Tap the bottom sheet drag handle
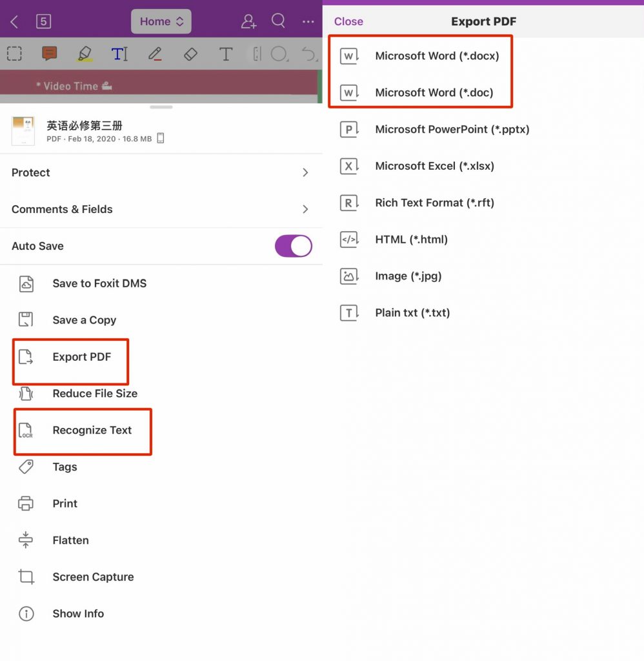This screenshot has height=661, width=644. [x=161, y=107]
